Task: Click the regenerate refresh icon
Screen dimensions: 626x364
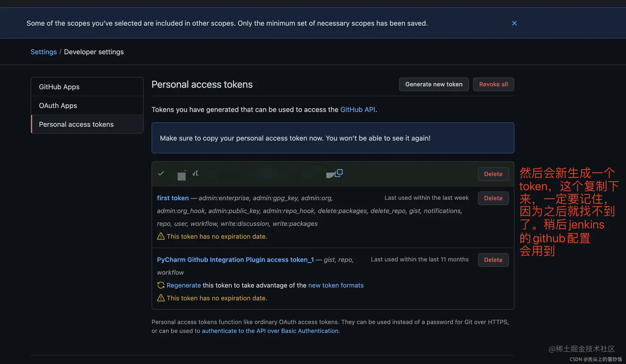Action: tap(161, 285)
